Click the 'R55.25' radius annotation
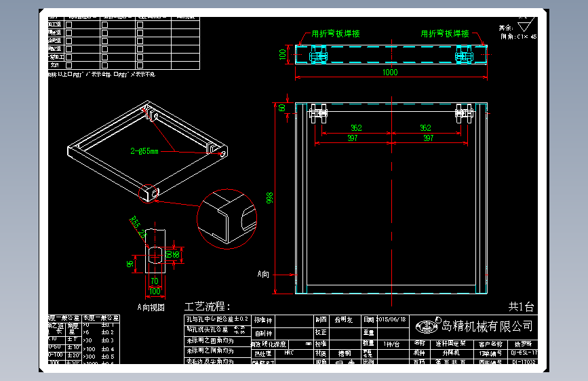Screen dimensions: 588x381 138,227
